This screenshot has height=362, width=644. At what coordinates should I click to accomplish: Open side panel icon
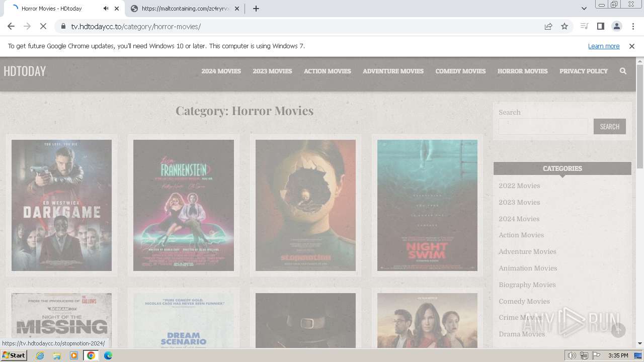click(x=600, y=26)
